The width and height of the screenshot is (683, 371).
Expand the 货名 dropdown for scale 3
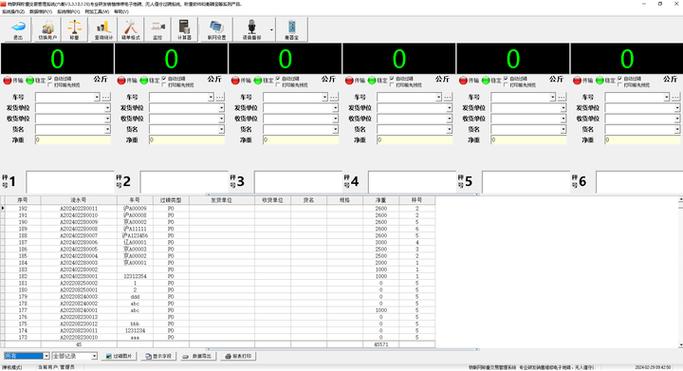[x=335, y=129]
